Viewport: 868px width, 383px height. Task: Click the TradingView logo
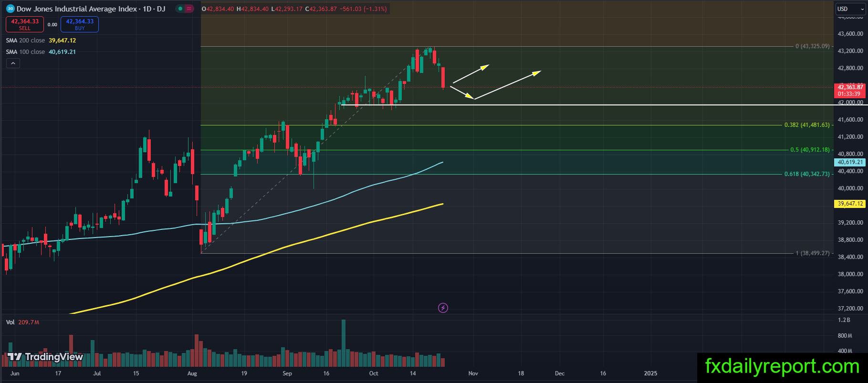45,357
